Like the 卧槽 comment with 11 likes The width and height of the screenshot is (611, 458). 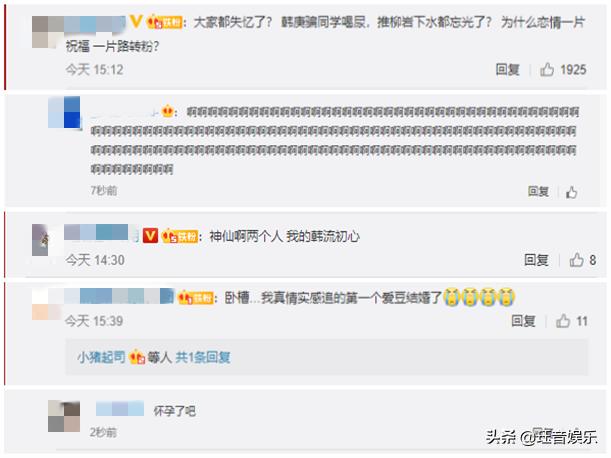tap(563, 321)
